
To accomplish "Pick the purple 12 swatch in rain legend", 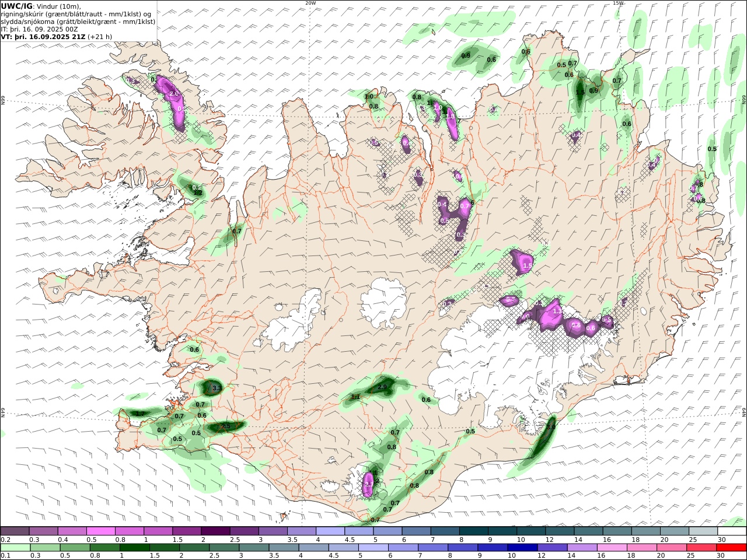I will [551, 548].
